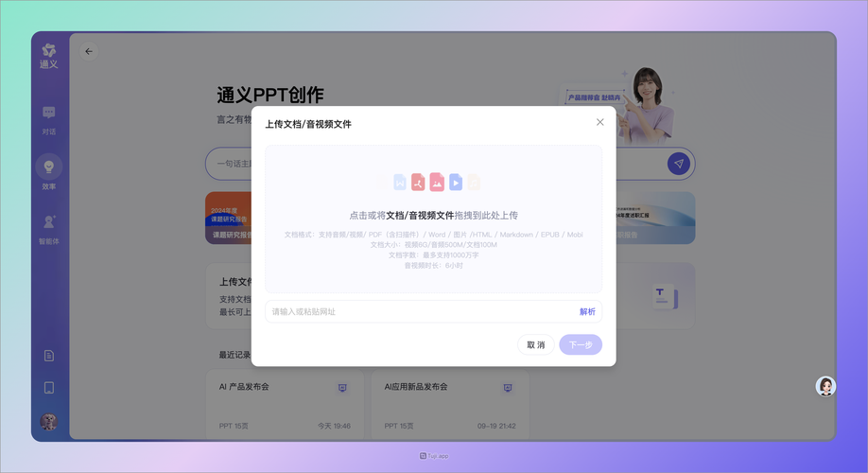Click the 文档大小 size limit line
This screenshot has width=868, height=473.
tap(433, 245)
